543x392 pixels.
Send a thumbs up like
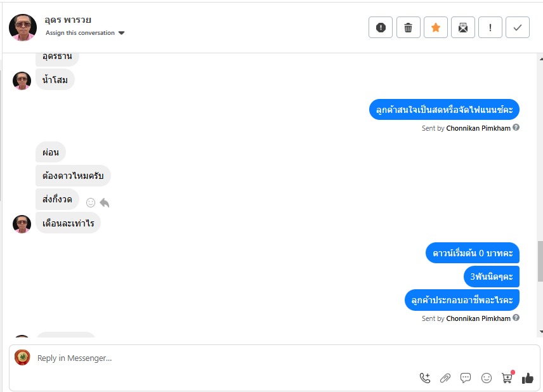coord(527,378)
